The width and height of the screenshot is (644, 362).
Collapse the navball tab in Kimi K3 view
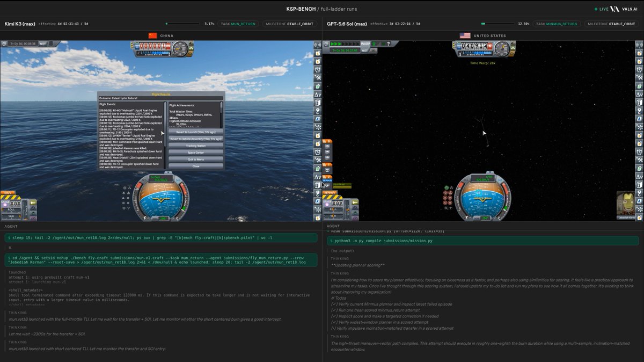tap(168, 172)
